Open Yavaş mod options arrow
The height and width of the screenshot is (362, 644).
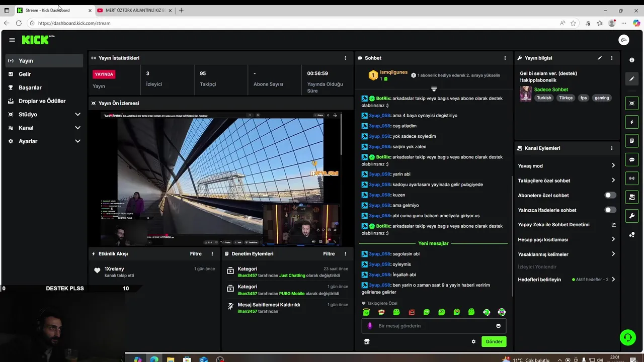(613, 165)
